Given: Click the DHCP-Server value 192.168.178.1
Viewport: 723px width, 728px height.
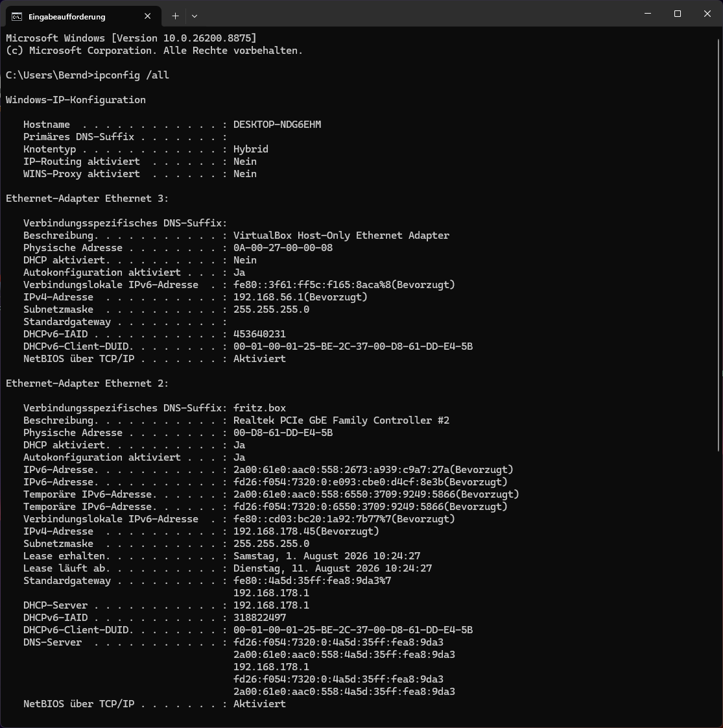Looking at the screenshot, I should 271,605.
